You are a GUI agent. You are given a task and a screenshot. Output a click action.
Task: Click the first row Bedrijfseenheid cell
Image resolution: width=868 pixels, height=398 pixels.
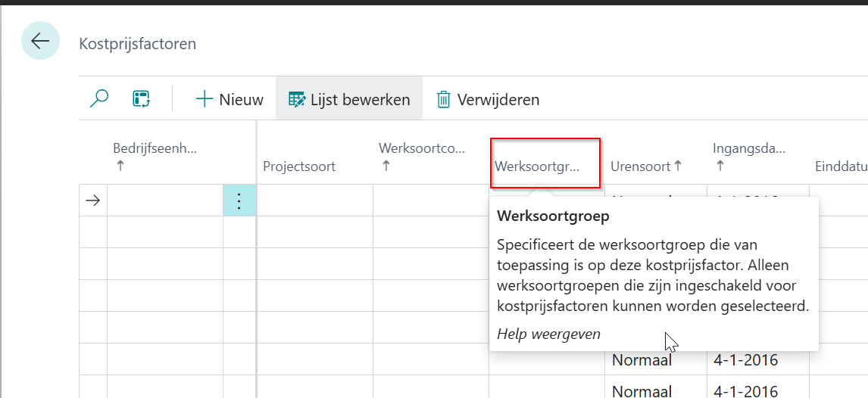pyautogui.click(x=164, y=201)
